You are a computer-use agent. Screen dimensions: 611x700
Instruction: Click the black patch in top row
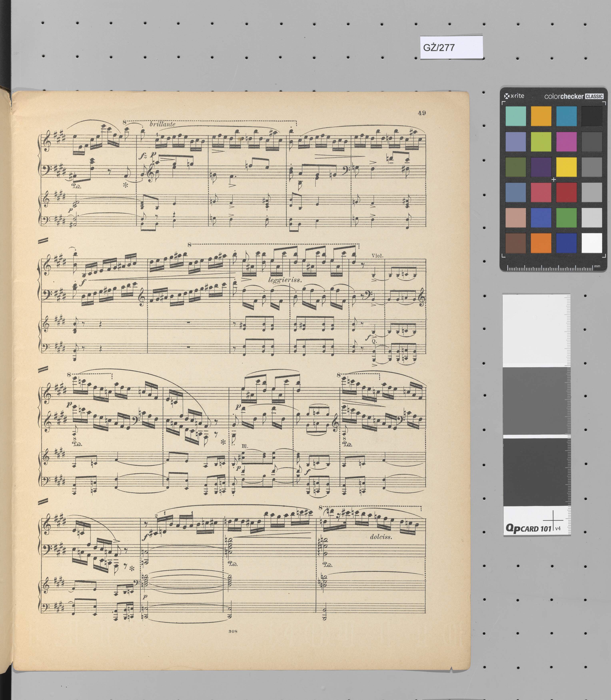tap(592, 116)
